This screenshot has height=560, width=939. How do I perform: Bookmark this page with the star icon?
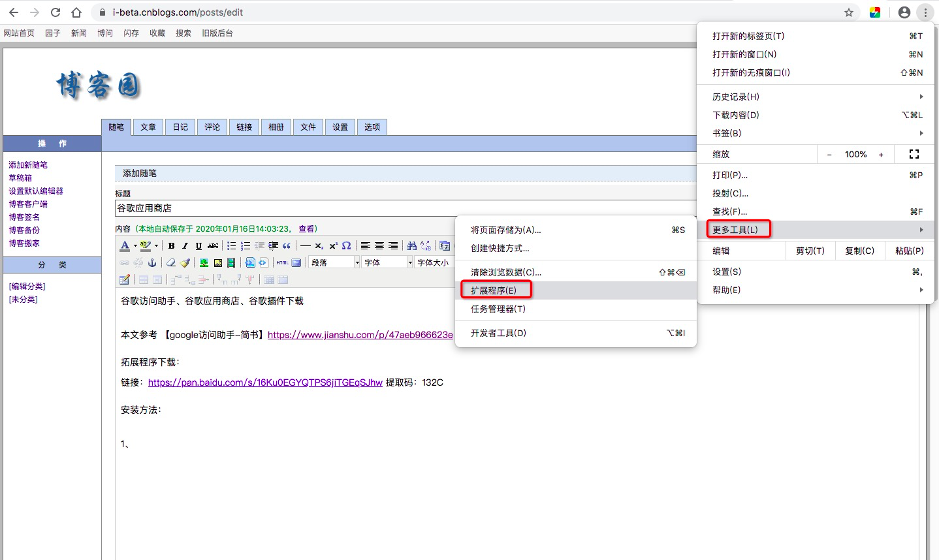[849, 12]
